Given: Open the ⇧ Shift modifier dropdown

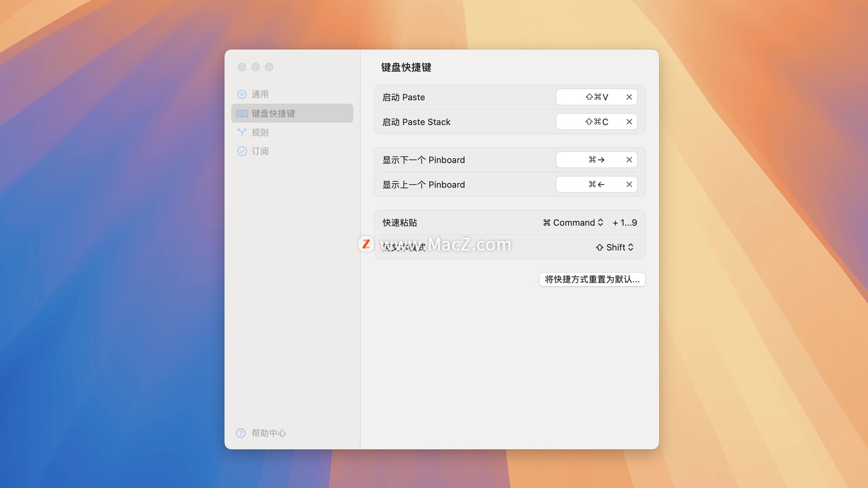Looking at the screenshot, I should click(x=614, y=247).
